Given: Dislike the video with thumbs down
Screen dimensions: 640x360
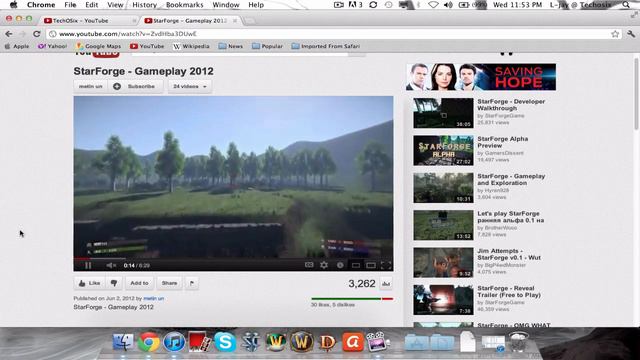Looking at the screenshot, I should (x=114, y=283).
